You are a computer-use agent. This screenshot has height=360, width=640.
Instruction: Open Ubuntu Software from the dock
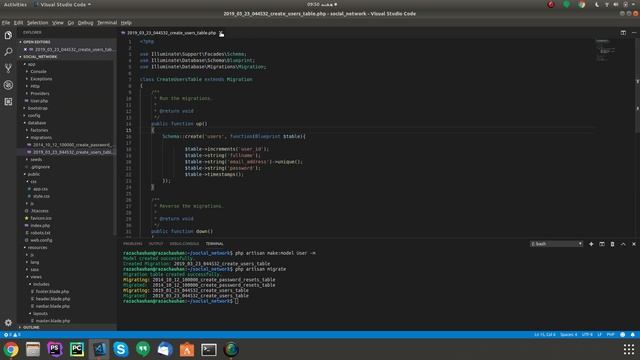(x=187, y=349)
